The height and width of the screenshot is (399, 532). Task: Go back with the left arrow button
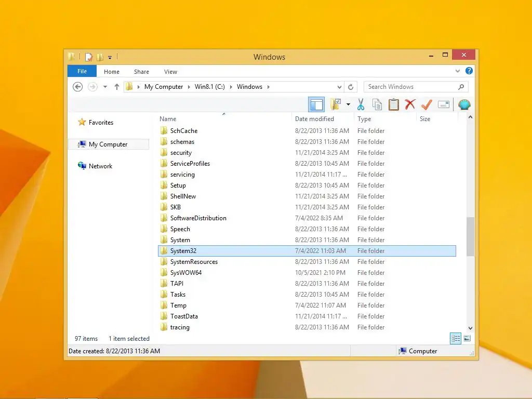78,87
